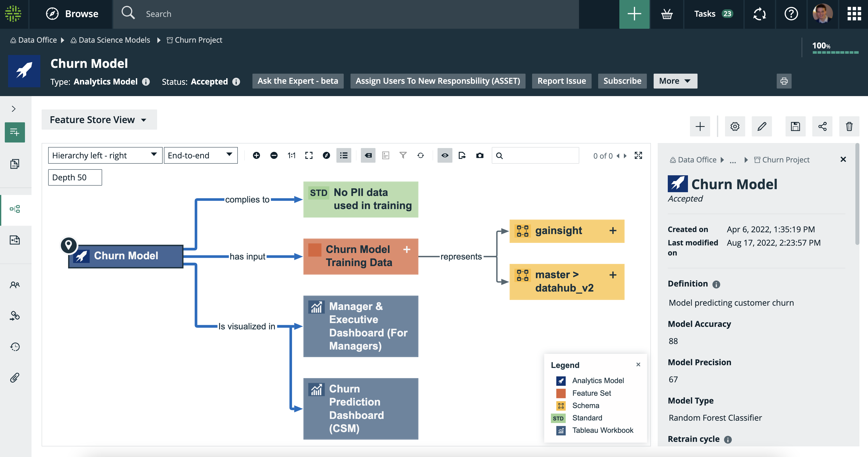Click the Subscribe button
The width and height of the screenshot is (868, 457).
tap(622, 81)
